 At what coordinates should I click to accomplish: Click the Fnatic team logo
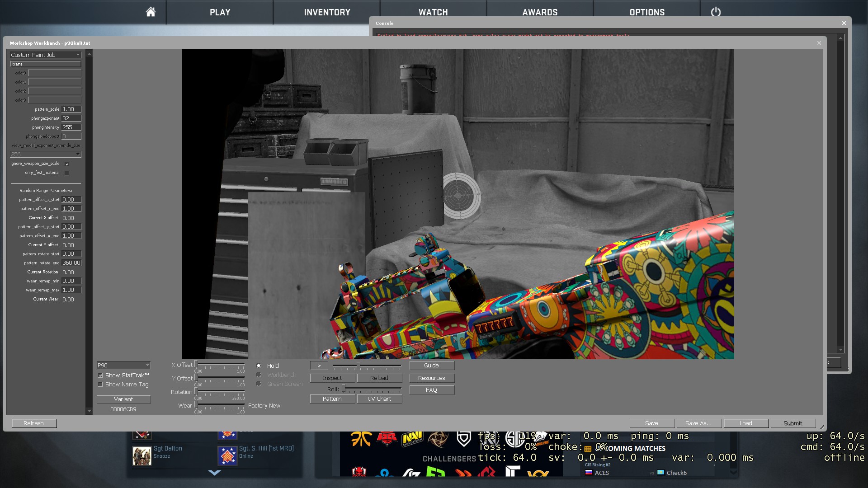361,438
